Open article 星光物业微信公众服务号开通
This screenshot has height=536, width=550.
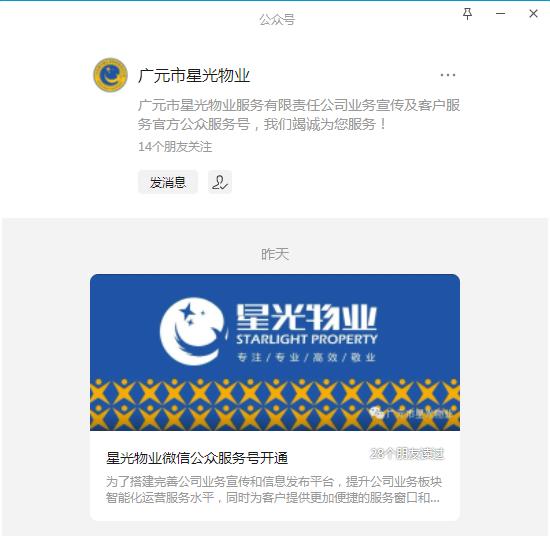[197, 458]
